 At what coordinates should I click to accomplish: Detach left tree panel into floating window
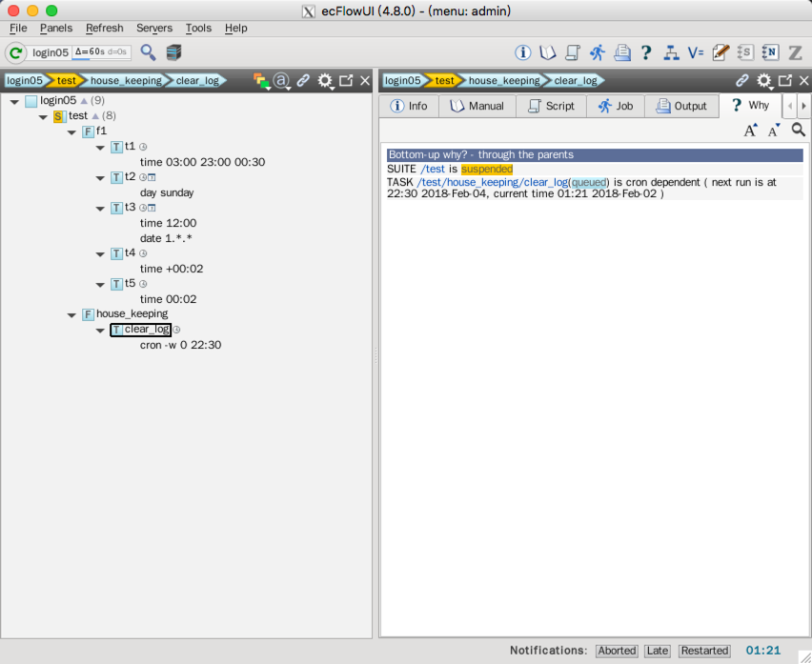pos(346,80)
